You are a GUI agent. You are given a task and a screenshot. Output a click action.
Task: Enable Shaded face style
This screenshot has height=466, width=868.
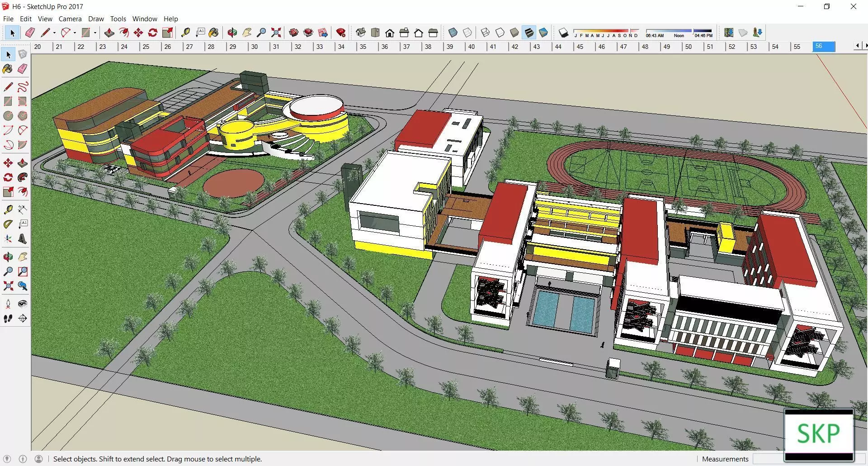point(514,33)
